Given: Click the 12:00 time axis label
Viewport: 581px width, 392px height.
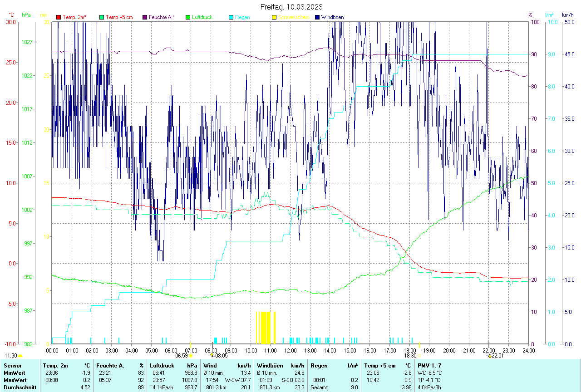Looking at the screenshot, I should click(x=290, y=351).
